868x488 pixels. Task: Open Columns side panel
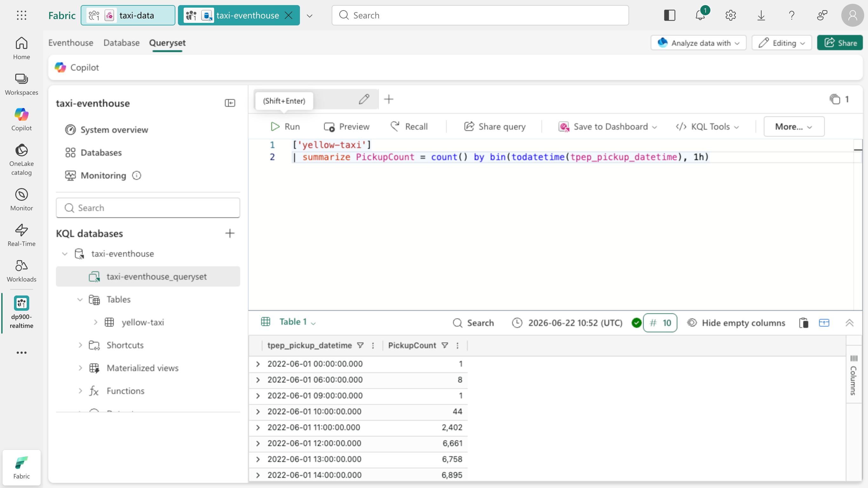pyautogui.click(x=853, y=375)
